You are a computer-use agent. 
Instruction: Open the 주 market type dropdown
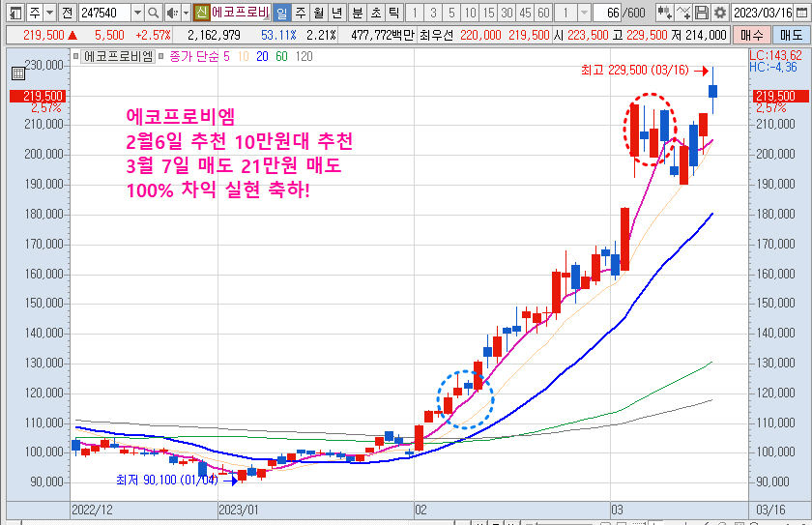coord(49,13)
